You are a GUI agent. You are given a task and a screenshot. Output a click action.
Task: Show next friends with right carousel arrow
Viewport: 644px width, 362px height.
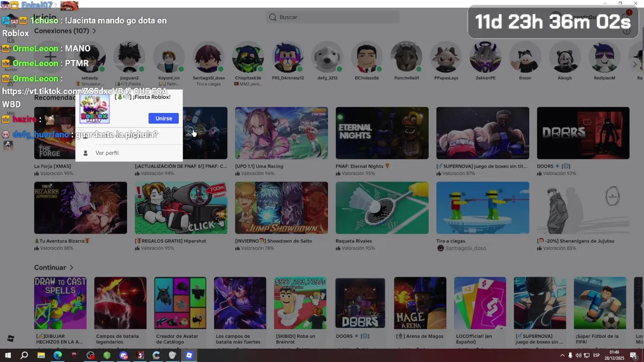tap(635, 64)
